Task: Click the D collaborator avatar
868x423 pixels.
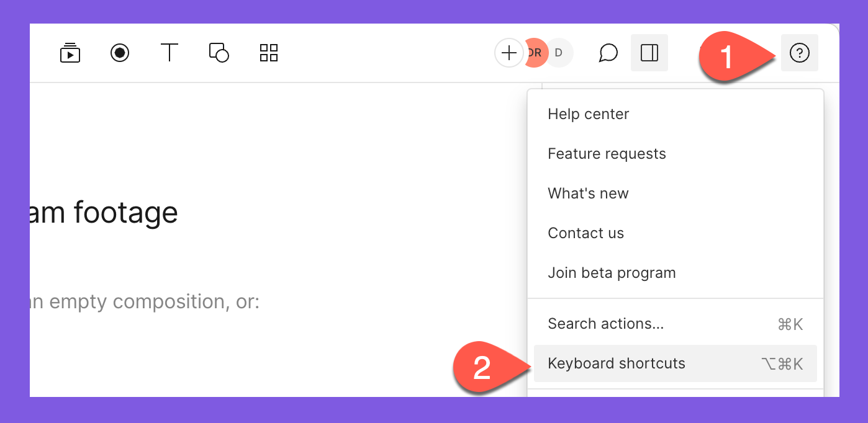Action: pyautogui.click(x=558, y=53)
